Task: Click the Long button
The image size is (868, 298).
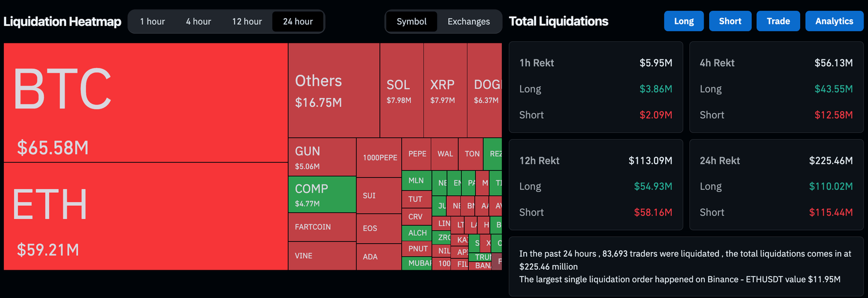Action: 684,21
